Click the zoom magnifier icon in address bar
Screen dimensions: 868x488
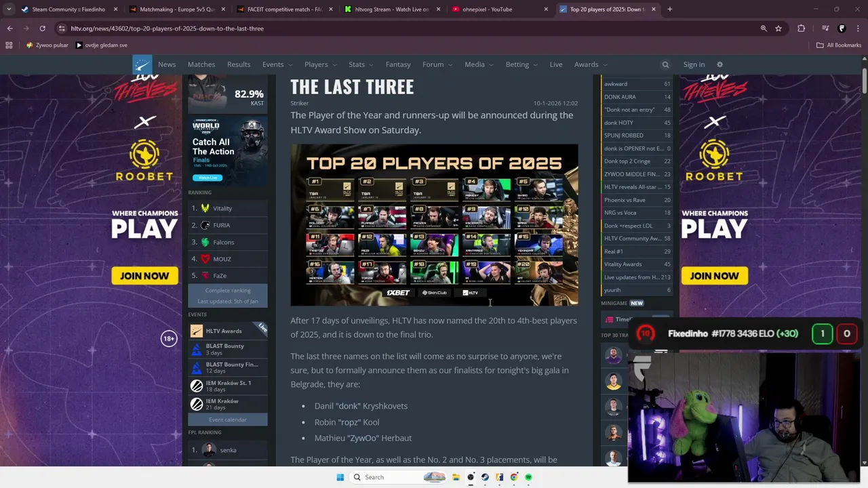(764, 28)
